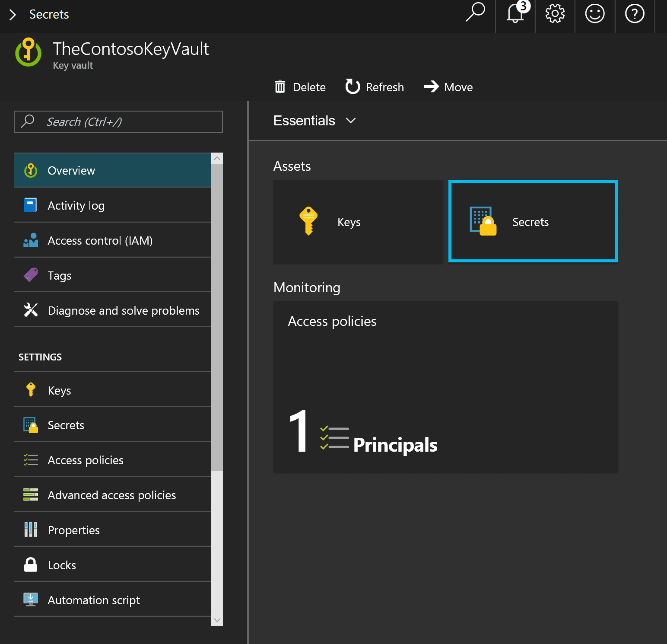Click the Essentials heading text
Viewport: 667px width, 644px height.
[x=304, y=121]
